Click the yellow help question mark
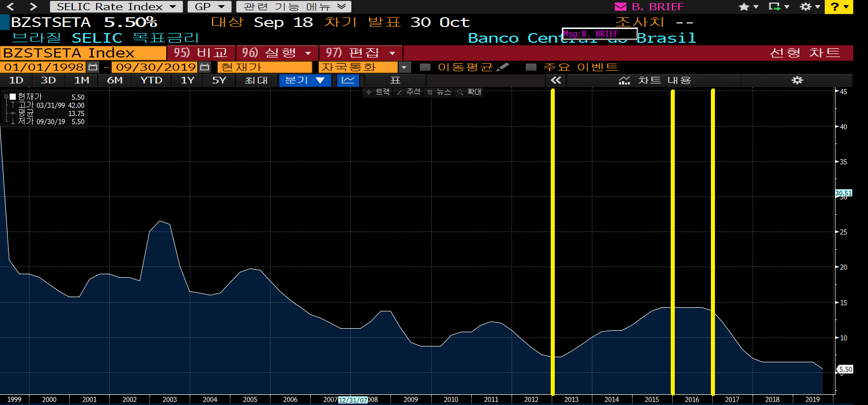 click(x=839, y=7)
